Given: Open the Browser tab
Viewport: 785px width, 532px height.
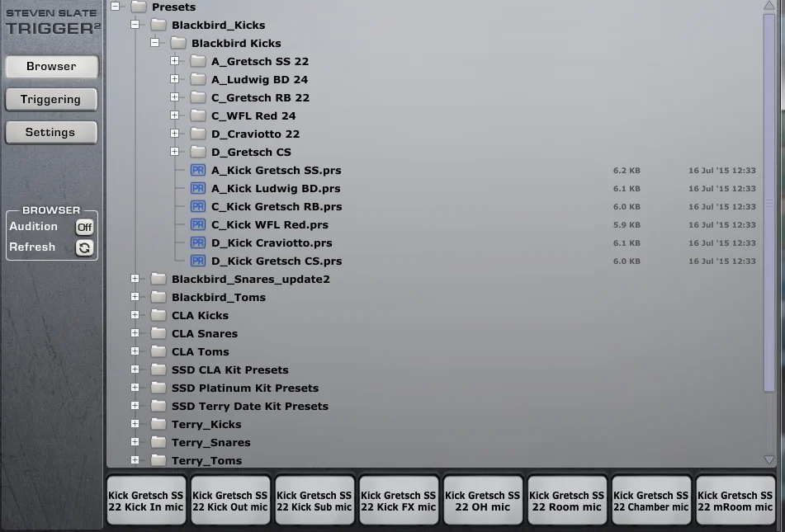Looking at the screenshot, I should [51, 67].
